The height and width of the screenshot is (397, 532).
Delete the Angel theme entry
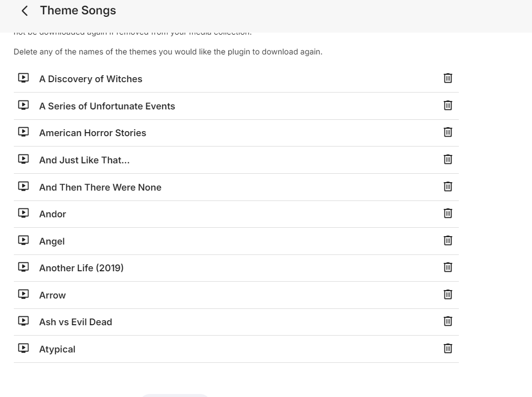pyautogui.click(x=447, y=241)
